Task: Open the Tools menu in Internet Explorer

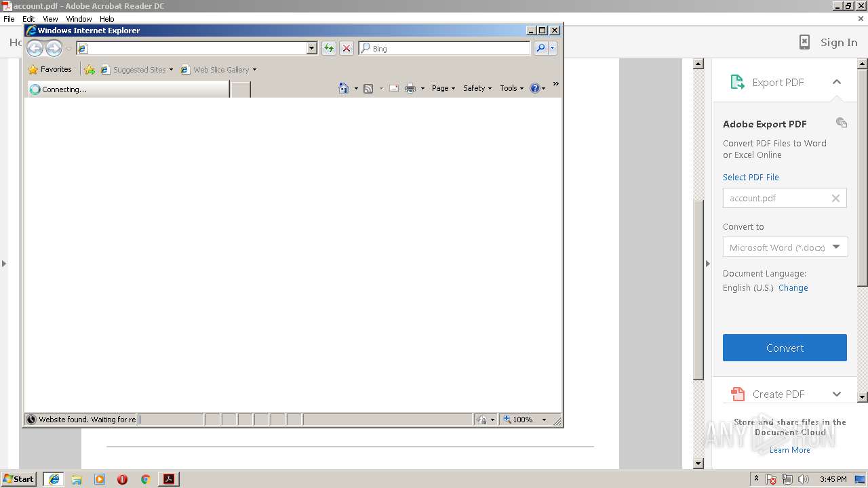Action: [512, 88]
